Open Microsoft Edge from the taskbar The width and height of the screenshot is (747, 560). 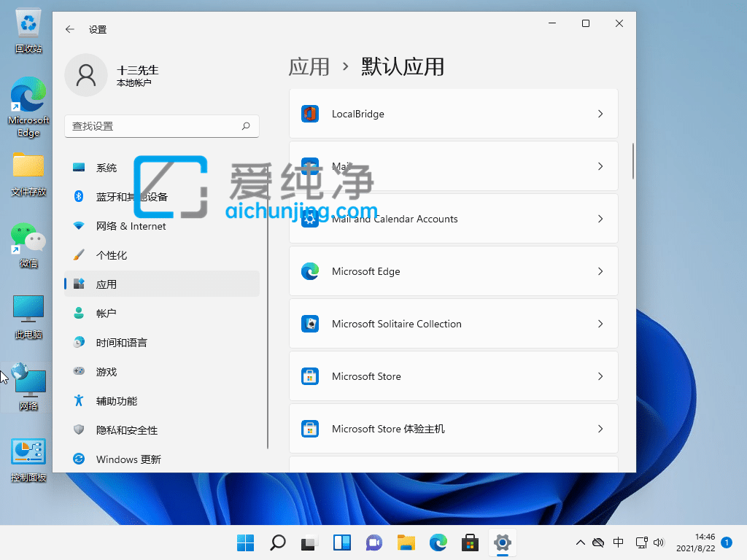tap(438, 543)
